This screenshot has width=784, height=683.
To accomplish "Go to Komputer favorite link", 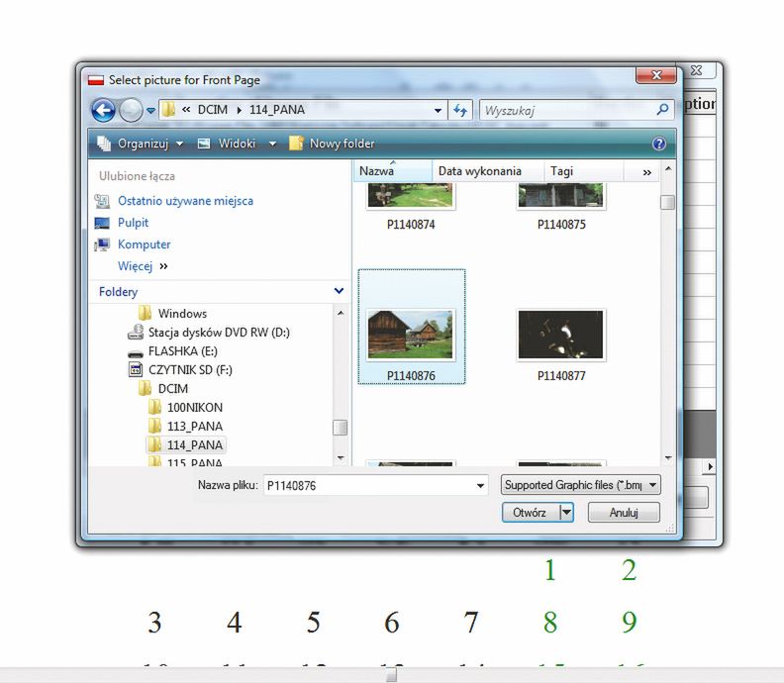I will pyautogui.click(x=144, y=244).
